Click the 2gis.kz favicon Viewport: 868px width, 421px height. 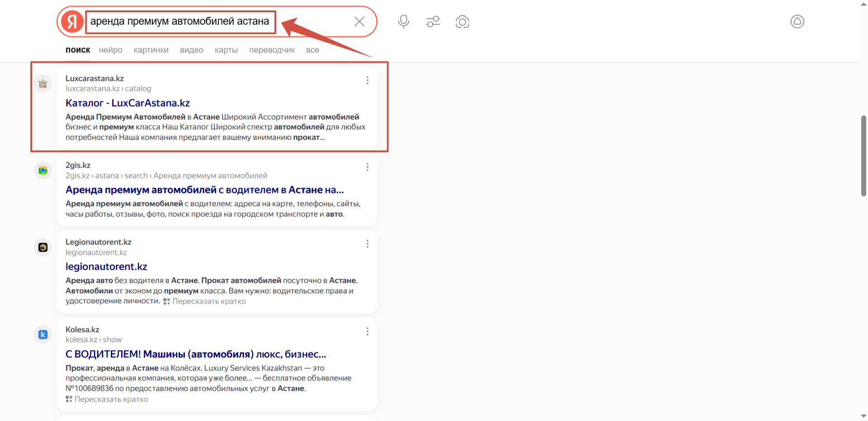[43, 171]
